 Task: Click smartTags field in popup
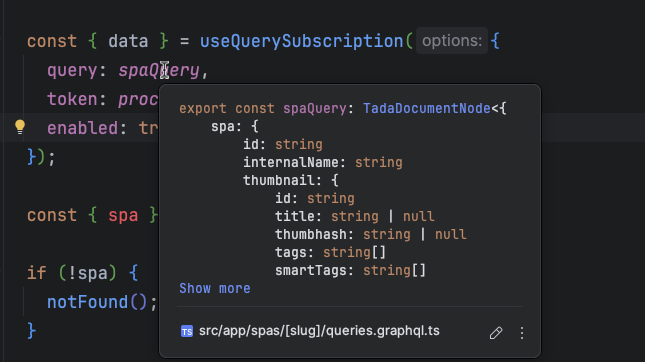point(311,270)
